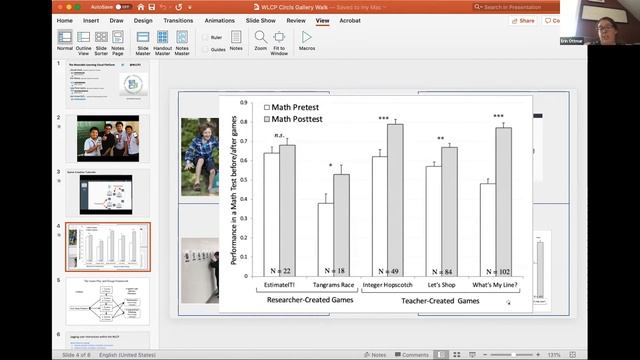This screenshot has height=360, width=640.
Task: Zoom out with the minus button
Action: (x=485, y=355)
